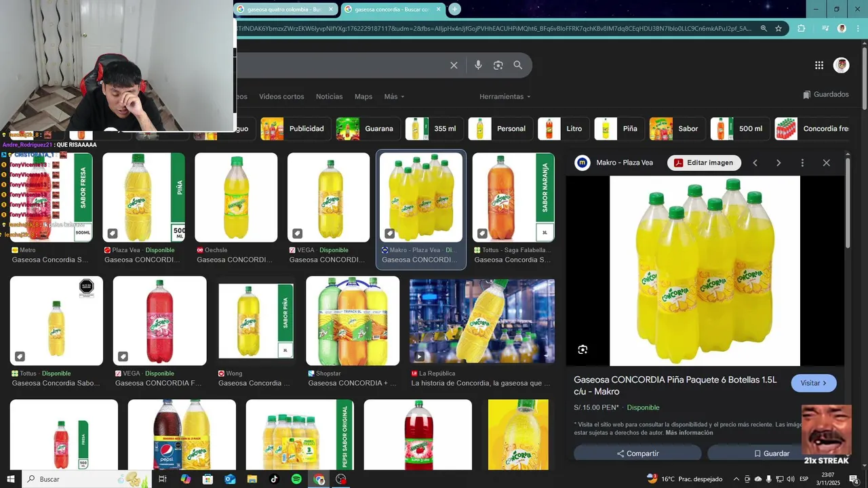Apply the 500 ml filter chip
868x488 pixels.
click(x=739, y=129)
